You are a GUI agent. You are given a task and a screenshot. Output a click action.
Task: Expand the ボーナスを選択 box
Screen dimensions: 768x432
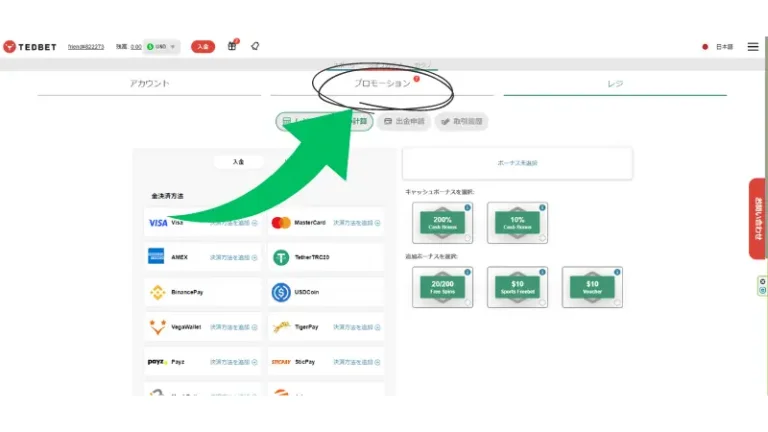coord(517,163)
